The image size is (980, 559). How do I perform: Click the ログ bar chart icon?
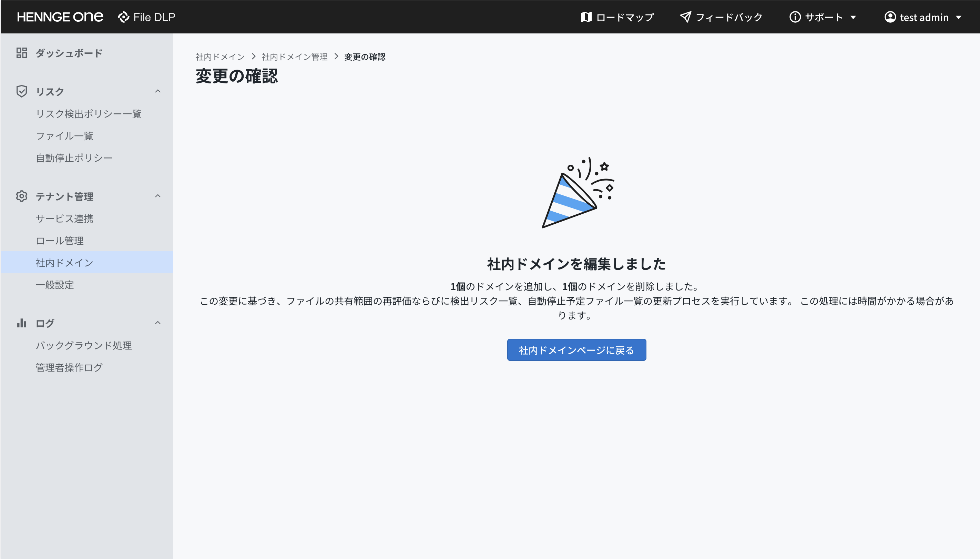point(22,323)
